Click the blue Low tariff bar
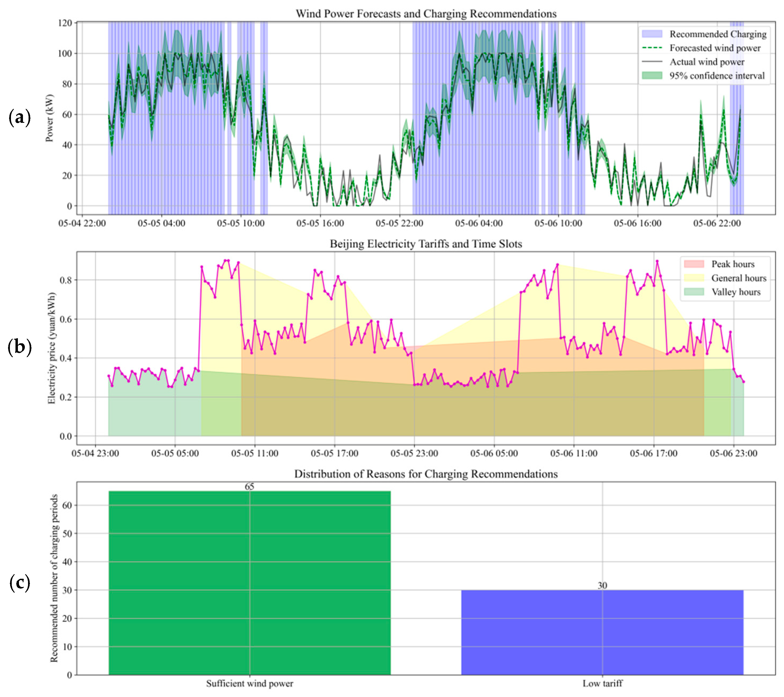 pyautogui.click(x=602, y=633)
